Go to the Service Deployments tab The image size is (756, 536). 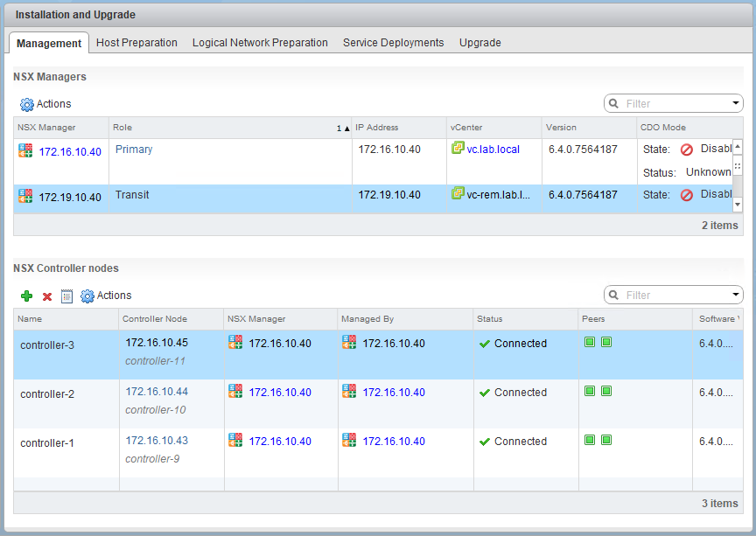point(393,43)
